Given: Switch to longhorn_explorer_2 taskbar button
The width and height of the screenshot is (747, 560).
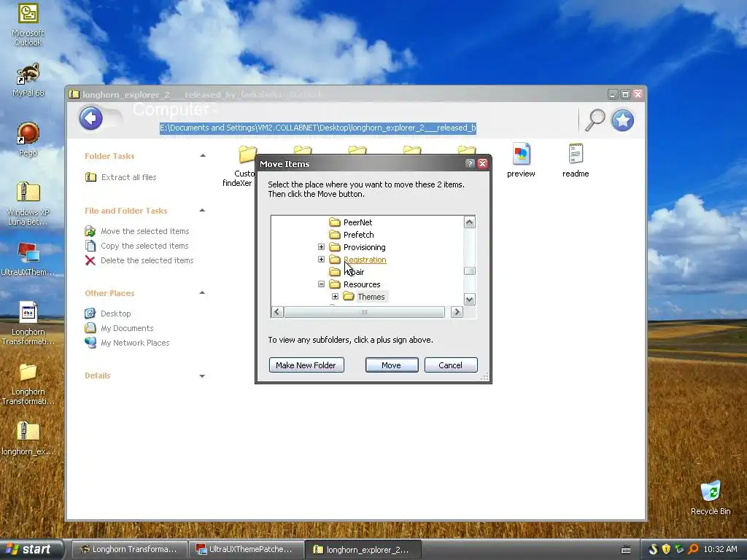Looking at the screenshot, I should pos(363,549).
